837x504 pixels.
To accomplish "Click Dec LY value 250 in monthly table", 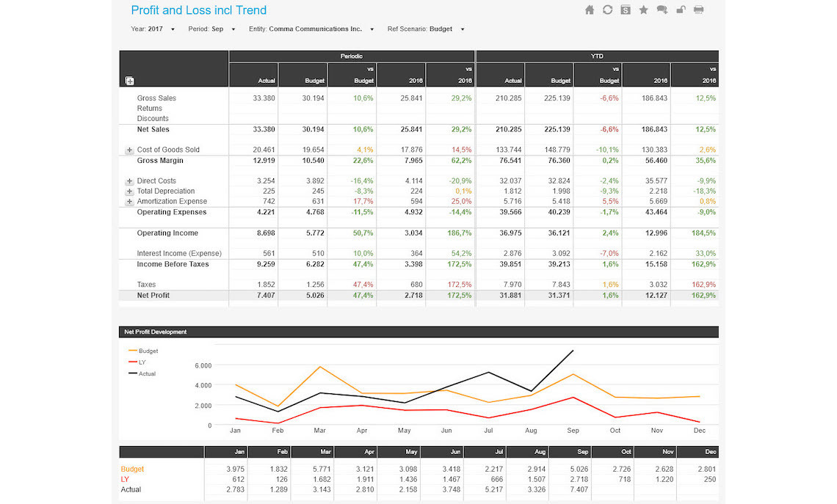I will pos(709,479).
